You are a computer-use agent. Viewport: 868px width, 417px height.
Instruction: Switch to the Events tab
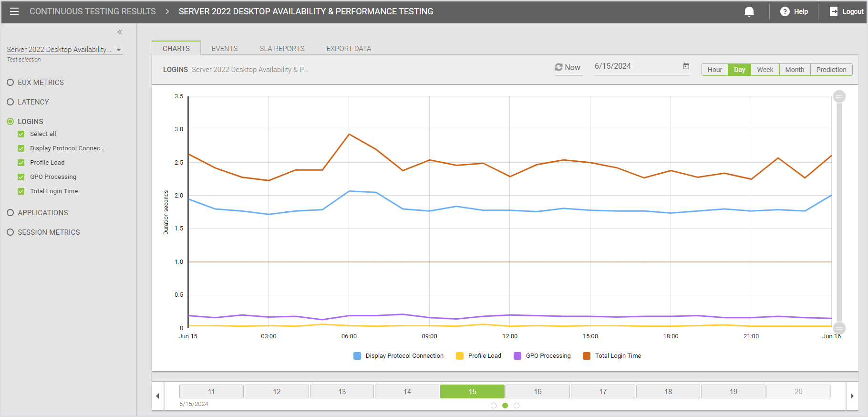[224, 49]
